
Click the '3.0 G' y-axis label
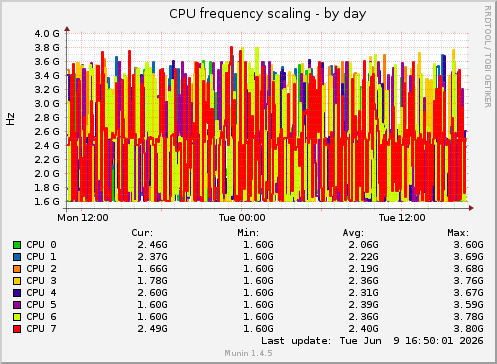tap(47, 104)
